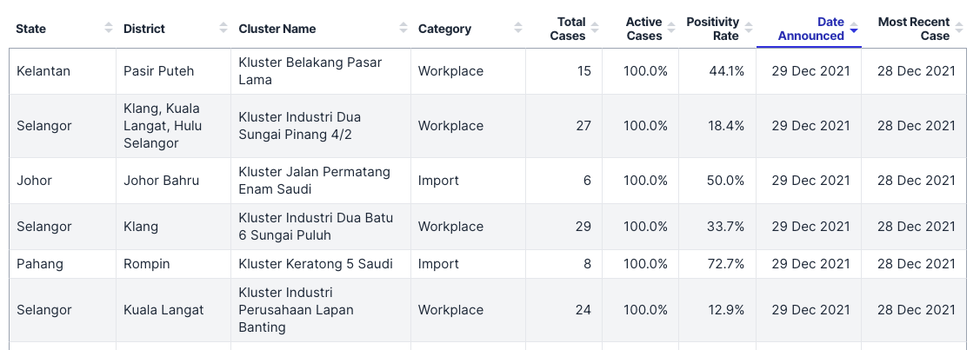
Task: Sort Positivity Rate column arrows
Action: 749,28
